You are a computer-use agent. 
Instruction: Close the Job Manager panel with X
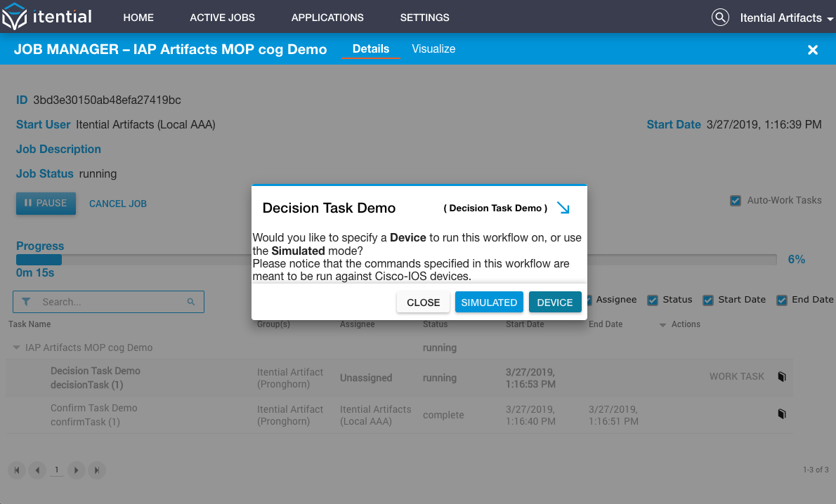813,50
